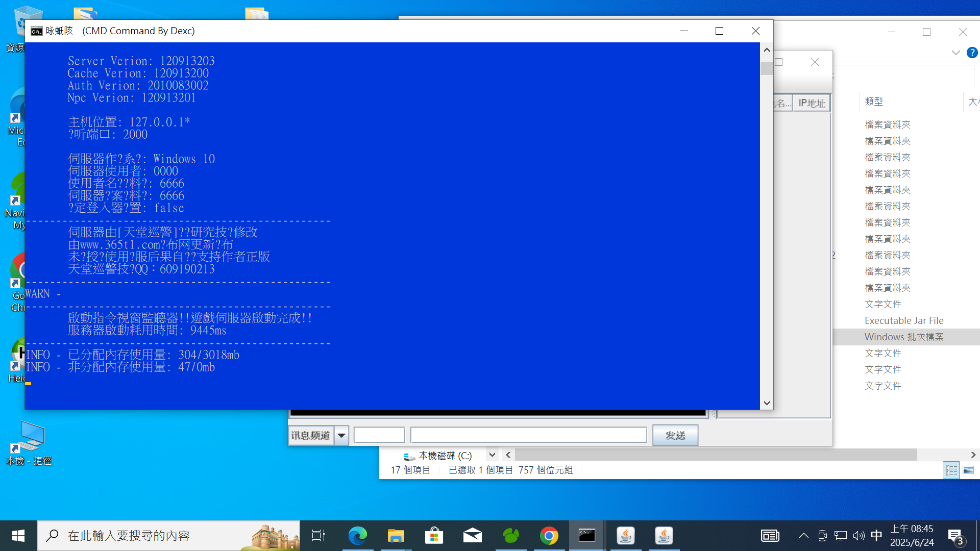Open File Explorer taskbar icon
The height and width of the screenshot is (551, 980).
coord(396,536)
